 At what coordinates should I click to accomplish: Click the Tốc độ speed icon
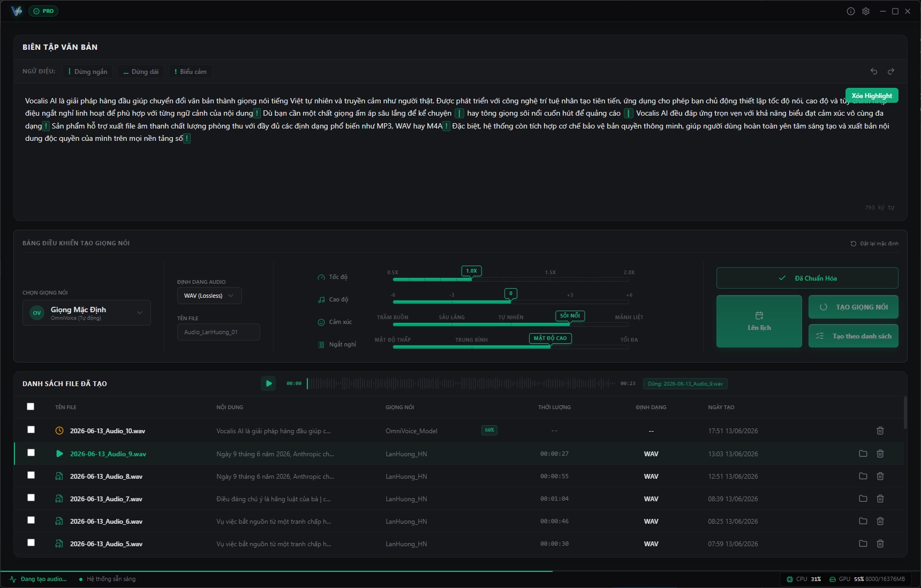(x=321, y=277)
